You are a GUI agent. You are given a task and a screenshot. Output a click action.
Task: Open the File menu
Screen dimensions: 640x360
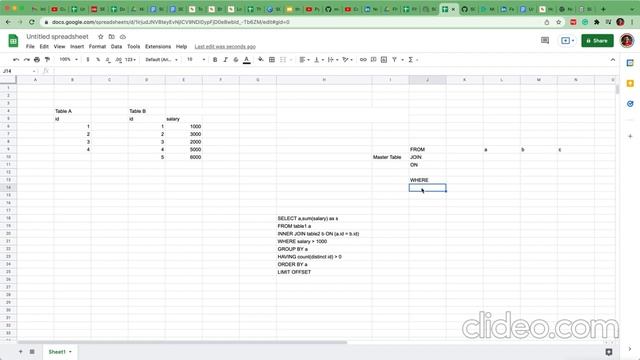pyautogui.click(x=30, y=47)
